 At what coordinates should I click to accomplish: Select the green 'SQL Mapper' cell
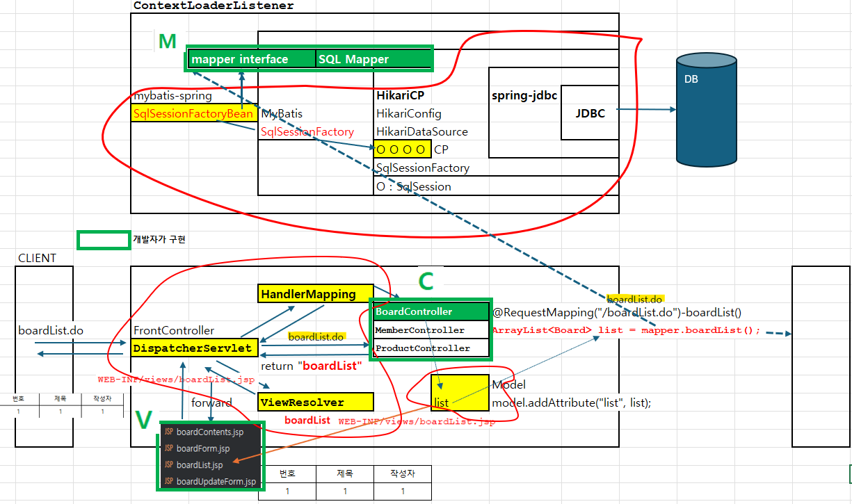tap(373, 59)
